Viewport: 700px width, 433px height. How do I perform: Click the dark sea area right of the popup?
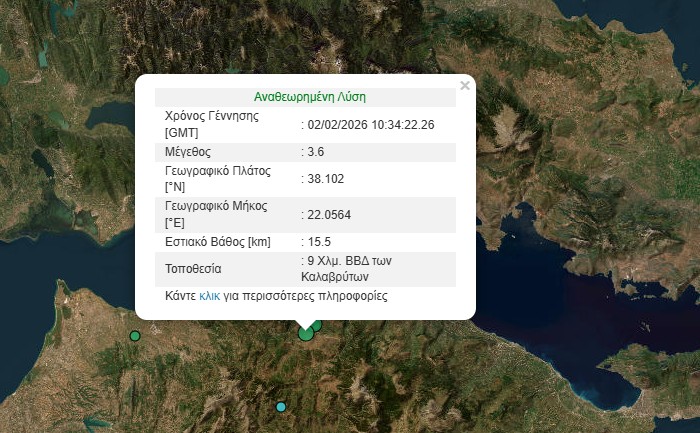(x=590, y=260)
